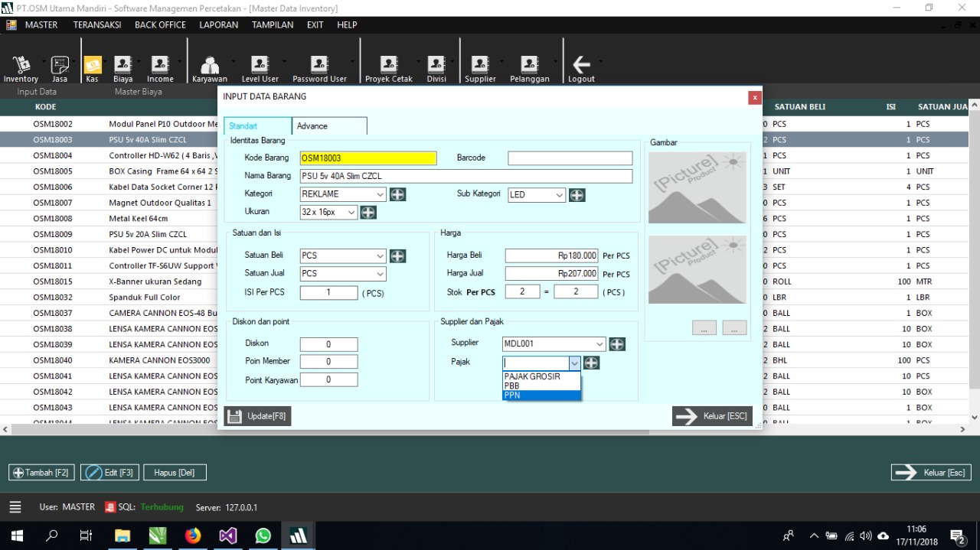Collapse the Pajak dropdown arrow

click(x=574, y=363)
